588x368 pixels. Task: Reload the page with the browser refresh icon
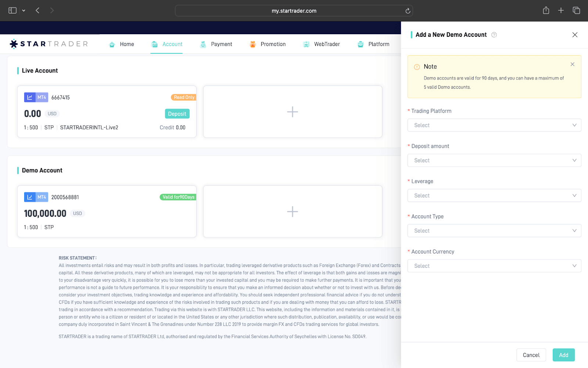click(408, 11)
